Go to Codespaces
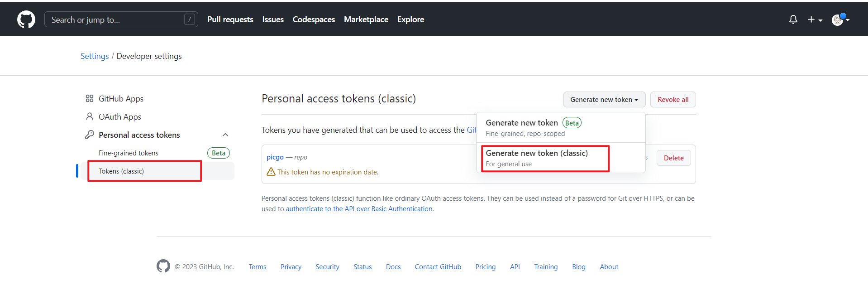868x290 pixels. click(314, 19)
